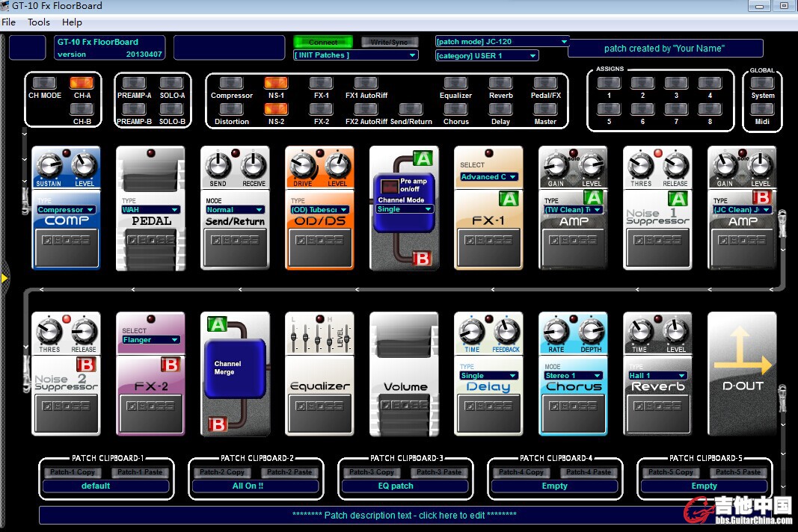Screen dimensions: 798x532
Task: Click the Noise Suppressor 1 stompbox footswitch
Action: pos(657,247)
